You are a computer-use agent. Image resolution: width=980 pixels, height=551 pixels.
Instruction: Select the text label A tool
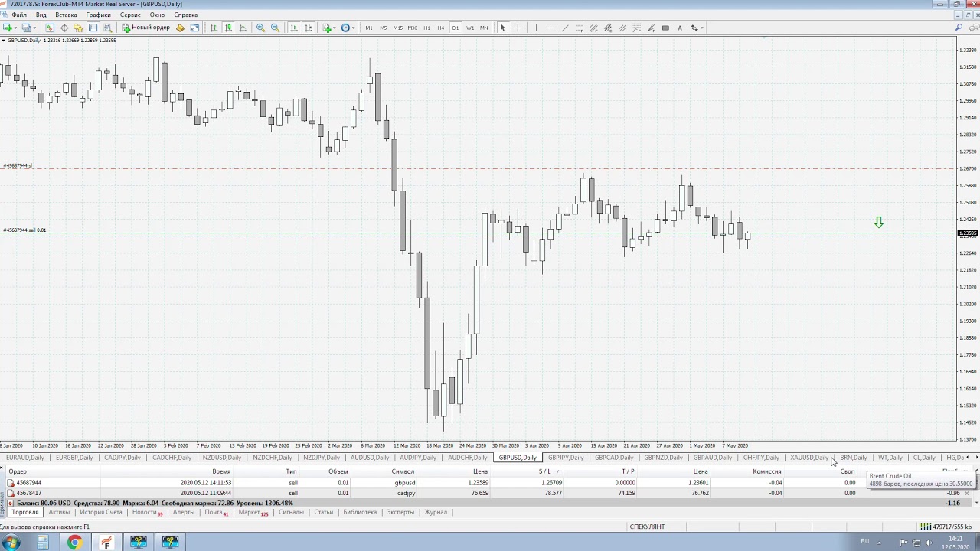[x=680, y=28]
